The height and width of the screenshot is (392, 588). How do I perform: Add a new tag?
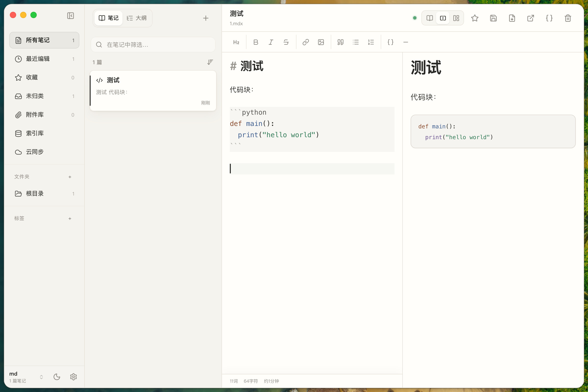pos(70,219)
